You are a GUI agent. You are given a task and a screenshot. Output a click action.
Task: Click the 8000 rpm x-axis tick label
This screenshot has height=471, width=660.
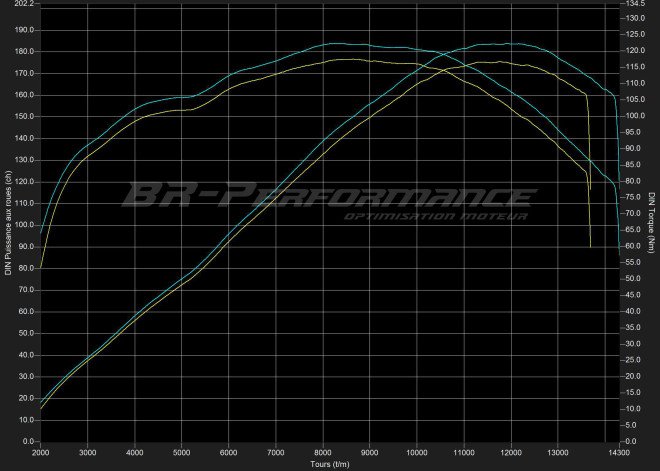pos(323,452)
